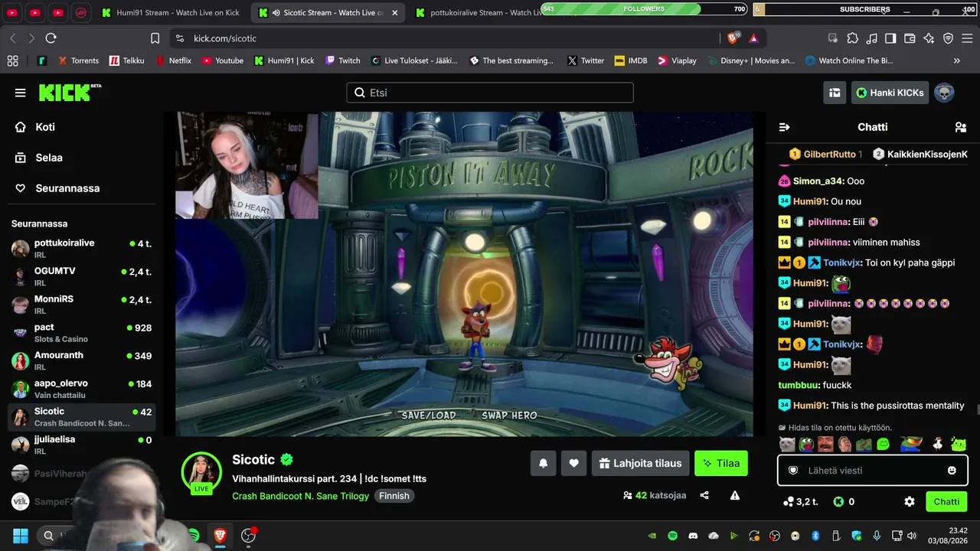Open the emoji picker in chat

pyautogui.click(x=952, y=471)
